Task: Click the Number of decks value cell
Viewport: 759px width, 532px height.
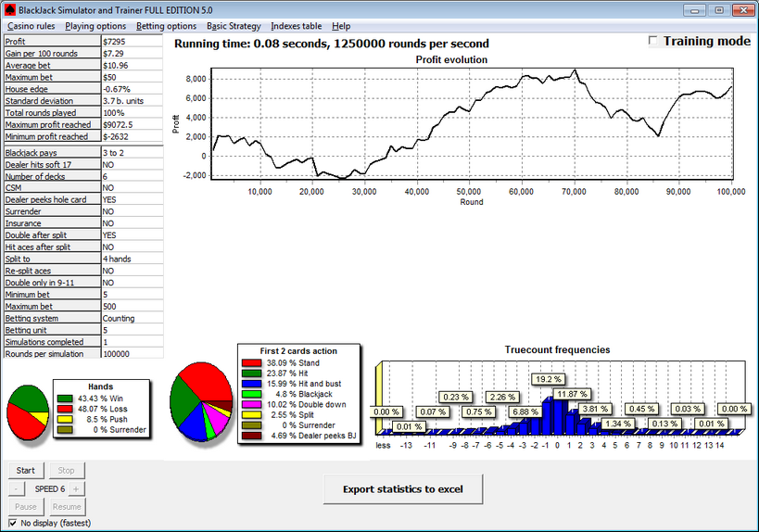Action: [x=132, y=176]
